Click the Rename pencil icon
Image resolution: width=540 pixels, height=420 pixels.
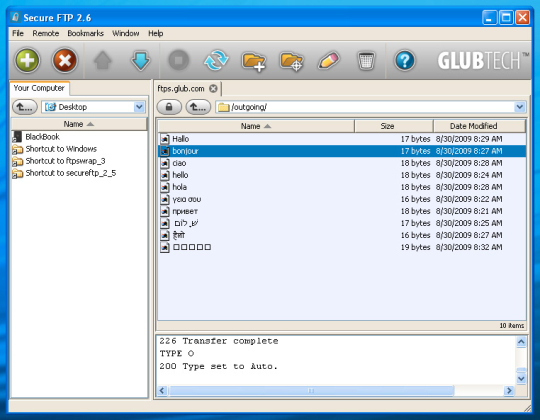pyautogui.click(x=329, y=61)
